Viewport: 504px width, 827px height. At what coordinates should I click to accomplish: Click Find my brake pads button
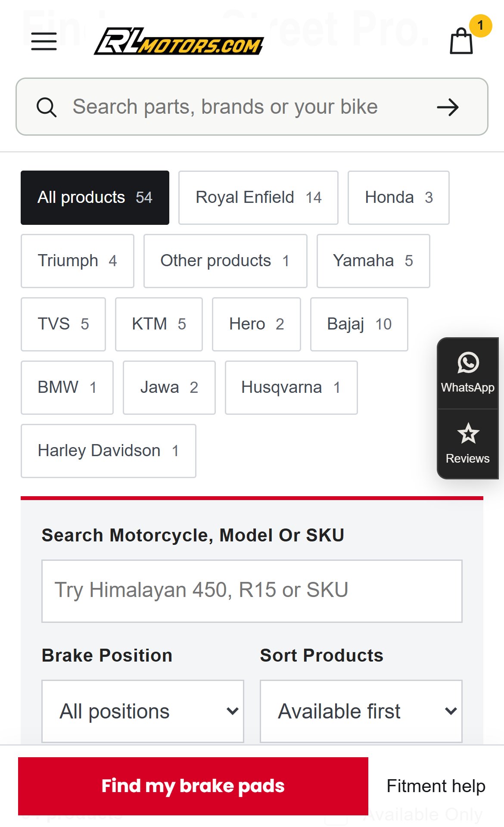coord(193,786)
